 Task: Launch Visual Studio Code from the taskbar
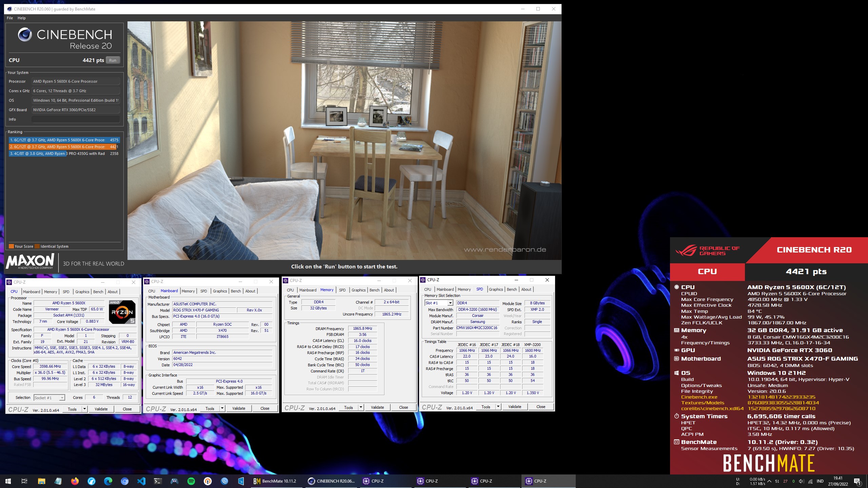(x=141, y=481)
